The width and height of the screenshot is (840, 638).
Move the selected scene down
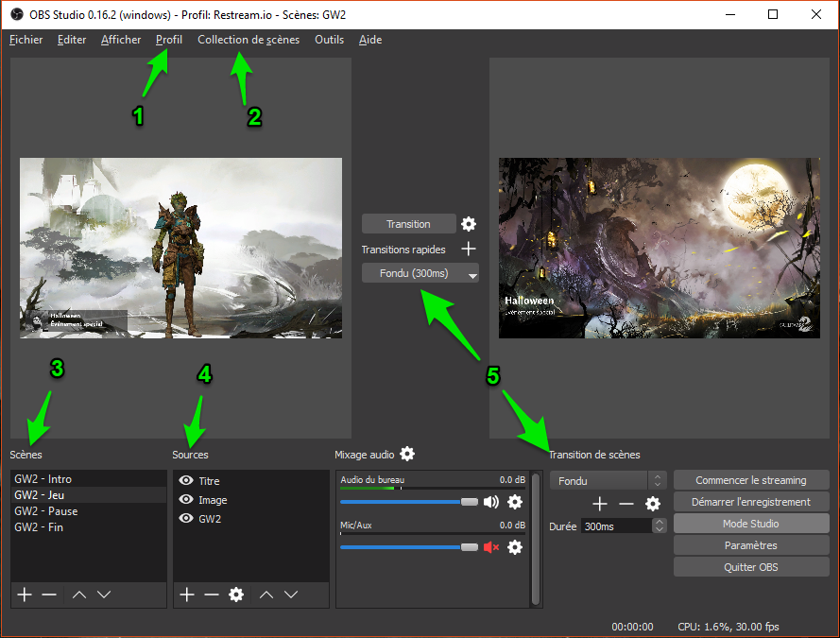pos(104,595)
